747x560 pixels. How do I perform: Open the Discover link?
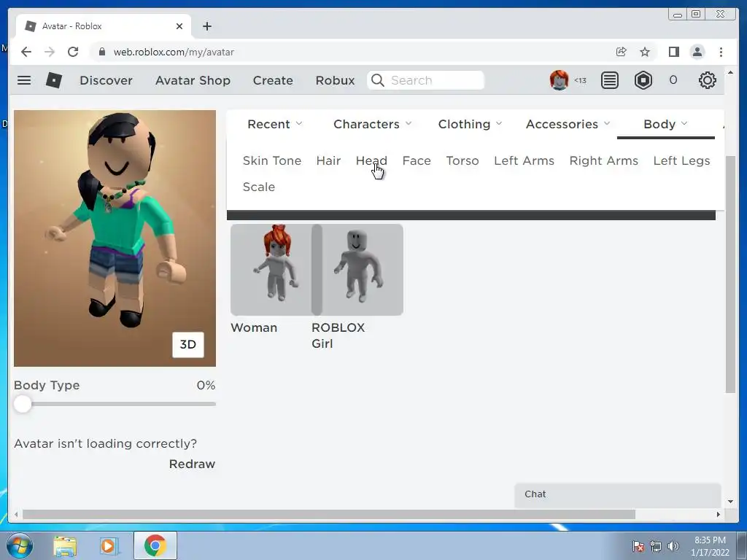[106, 80]
